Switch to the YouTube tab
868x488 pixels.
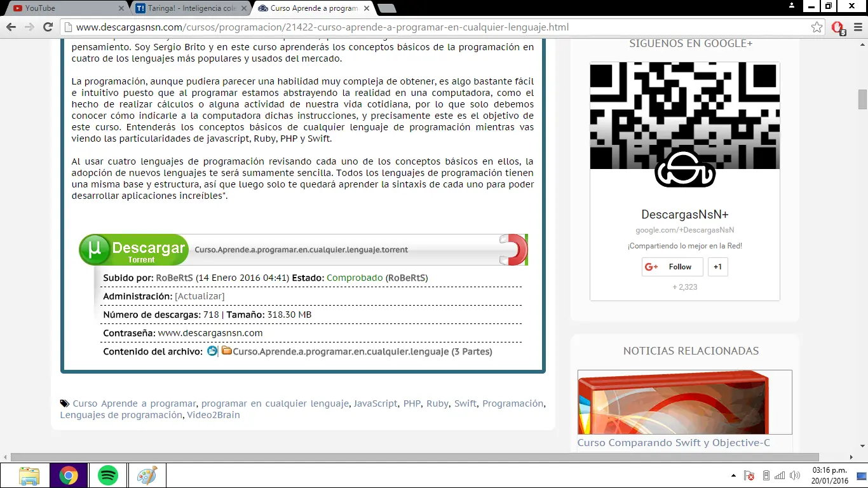click(x=64, y=8)
